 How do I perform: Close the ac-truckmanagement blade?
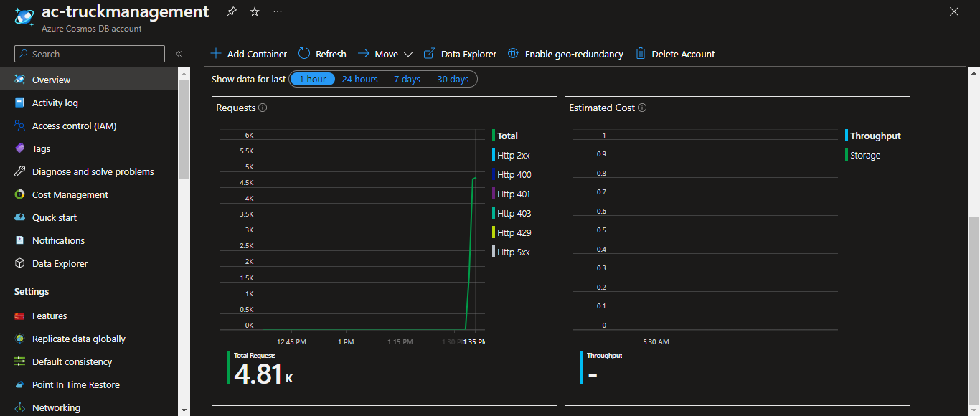point(954,11)
